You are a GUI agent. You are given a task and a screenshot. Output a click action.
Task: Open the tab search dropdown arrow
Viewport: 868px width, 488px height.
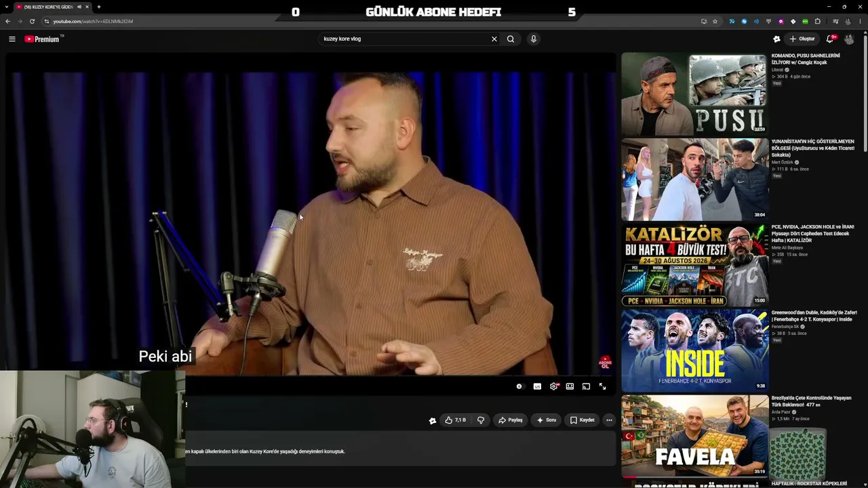tap(8, 7)
